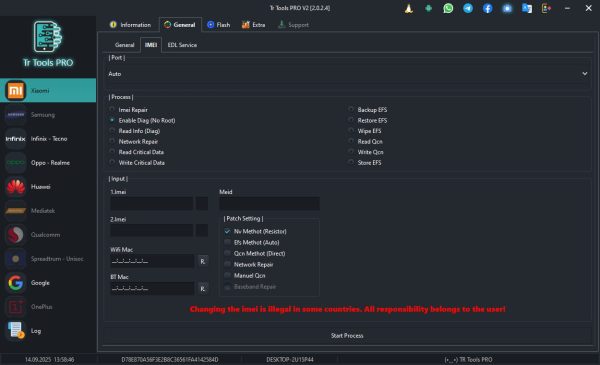Image resolution: width=600 pixels, height=365 pixels.
Task: Click the green plus icon in title bar
Action: pyautogui.click(x=429, y=8)
